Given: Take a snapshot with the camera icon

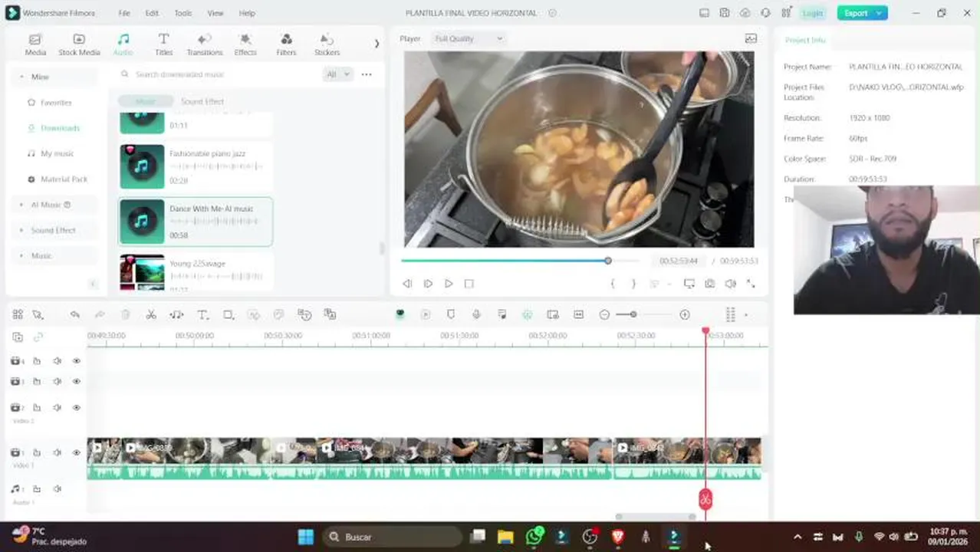Looking at the screenshot, I should pyautogui.click(x=710, y=284).
